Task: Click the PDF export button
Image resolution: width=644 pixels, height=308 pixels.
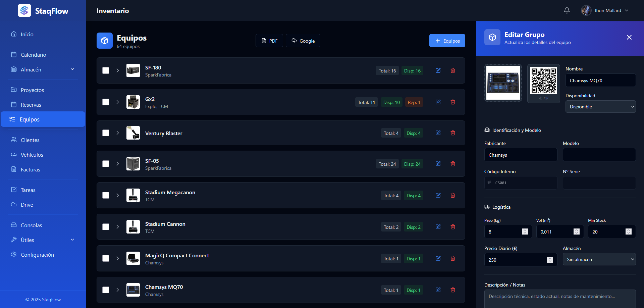Action: pyautogui.click(x=269, y=41)
